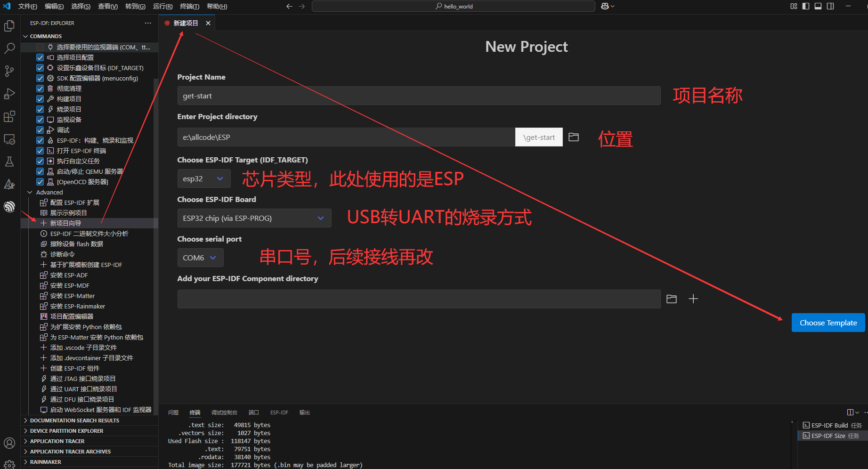Go back with the navigation arrow
Viewport: 868px width, 469px height.
pos(289,6)
